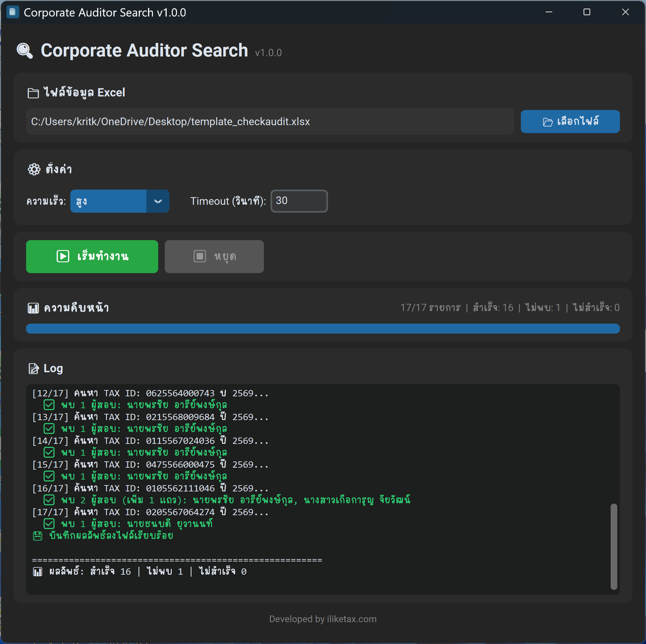This screenshot has height=644, width=646.
Task: Click the folder icon beside ไฟล์ข้อมูล Excel
Action: pos(33,93)
